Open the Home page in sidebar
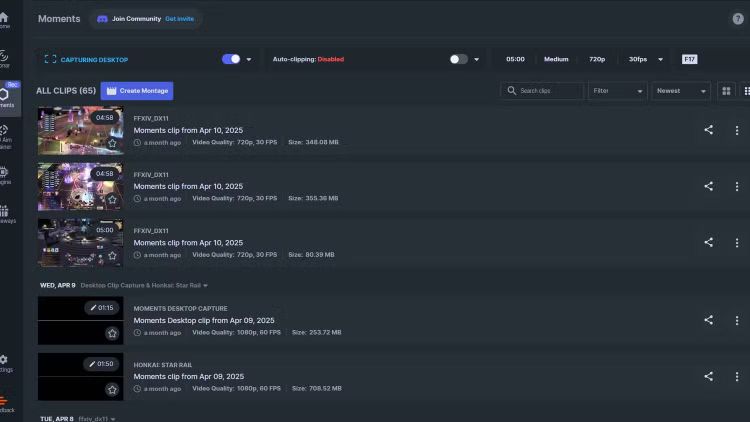 point(5,19)
